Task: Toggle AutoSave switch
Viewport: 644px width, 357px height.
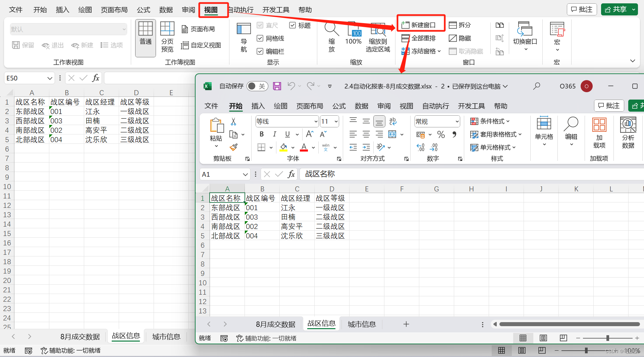Action: tap(257, 86)
